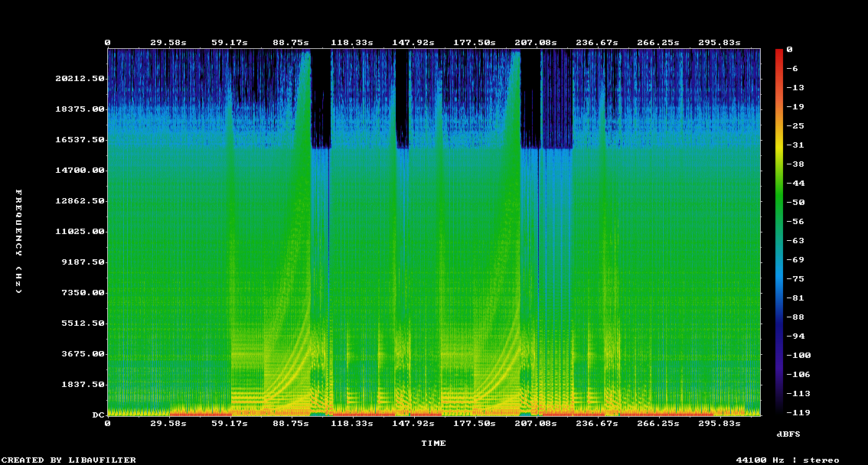Viewport: 868px width, 465px height.
Task: Click the -81 dBFS scale label
Action: click(x=795, y=298)
